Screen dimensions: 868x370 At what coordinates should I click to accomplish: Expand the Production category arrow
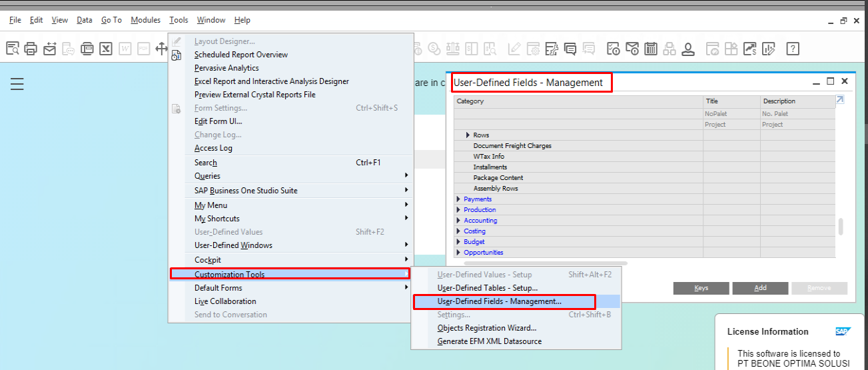(459, 210)
